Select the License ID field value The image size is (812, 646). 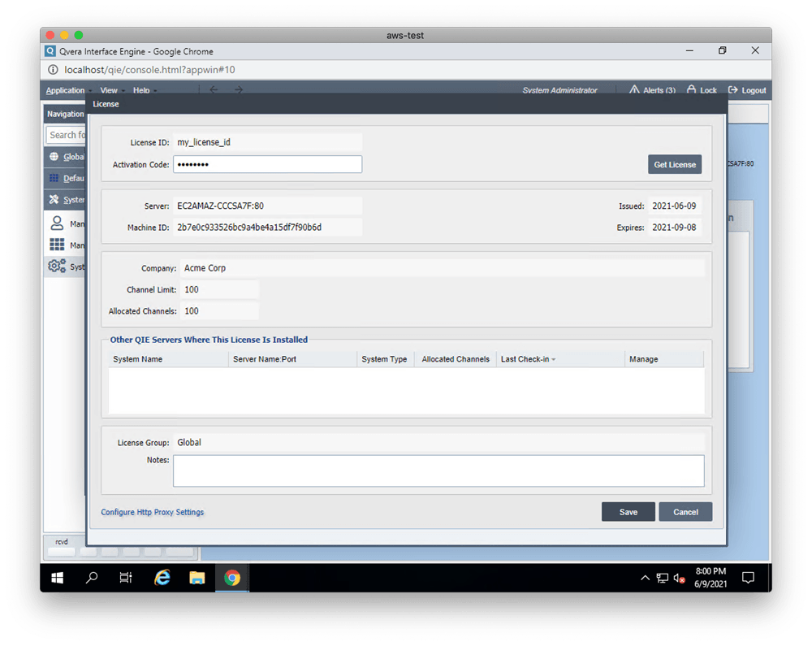[x=267, y=142]
